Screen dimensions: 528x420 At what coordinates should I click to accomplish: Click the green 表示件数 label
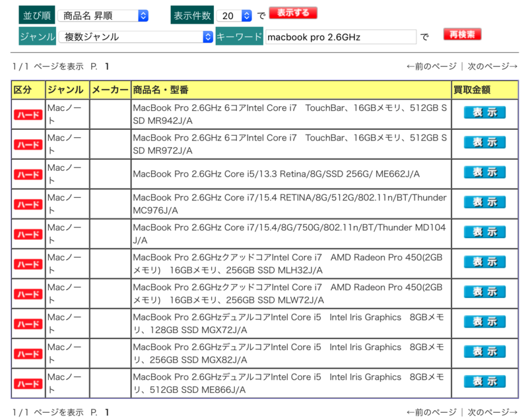pos(192,15)
